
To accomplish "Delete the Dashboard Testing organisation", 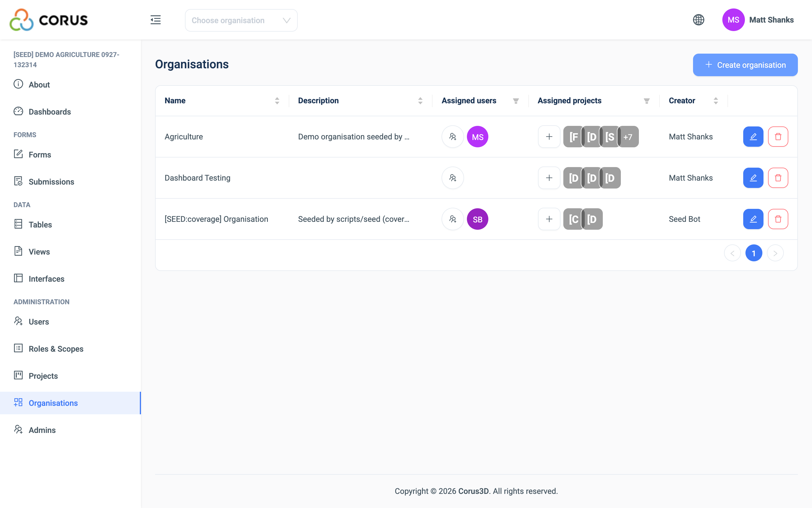I will point(778,178).
